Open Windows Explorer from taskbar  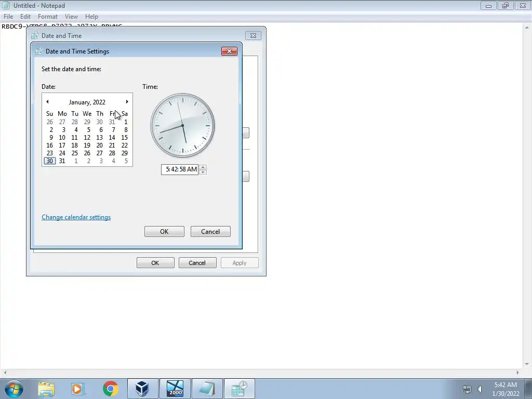tap(46, 389)
